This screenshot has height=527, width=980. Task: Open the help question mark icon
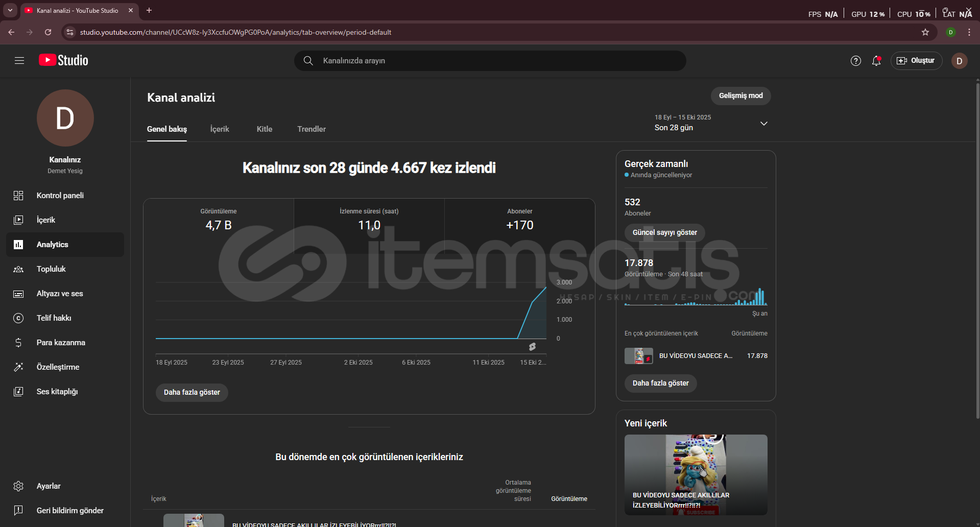(x=856, y=61)
